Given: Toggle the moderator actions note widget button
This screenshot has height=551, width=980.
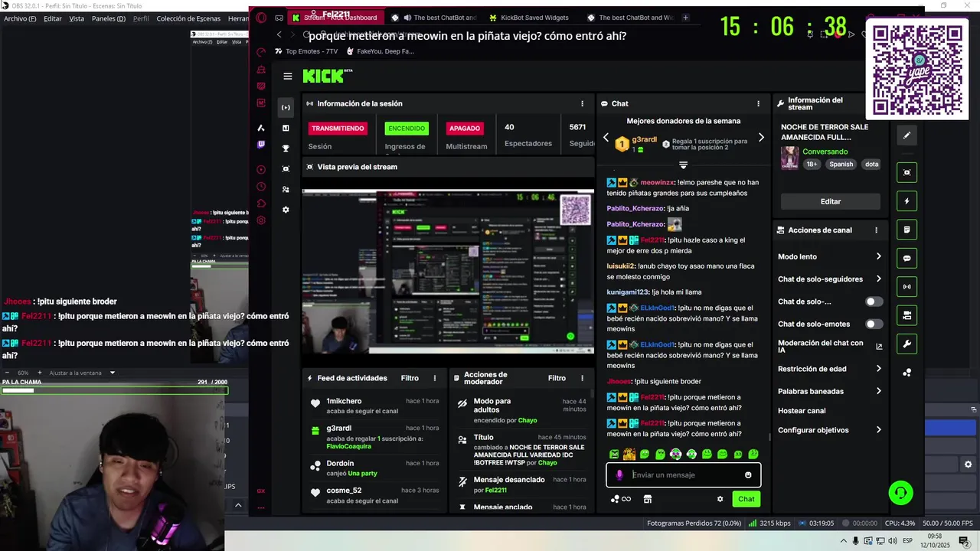Looking at the screenshot, I should 906,230.
